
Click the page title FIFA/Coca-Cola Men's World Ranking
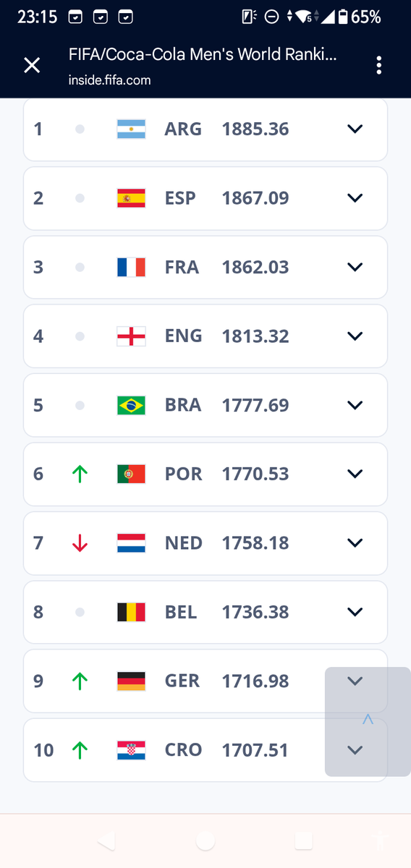pos(203,55)
